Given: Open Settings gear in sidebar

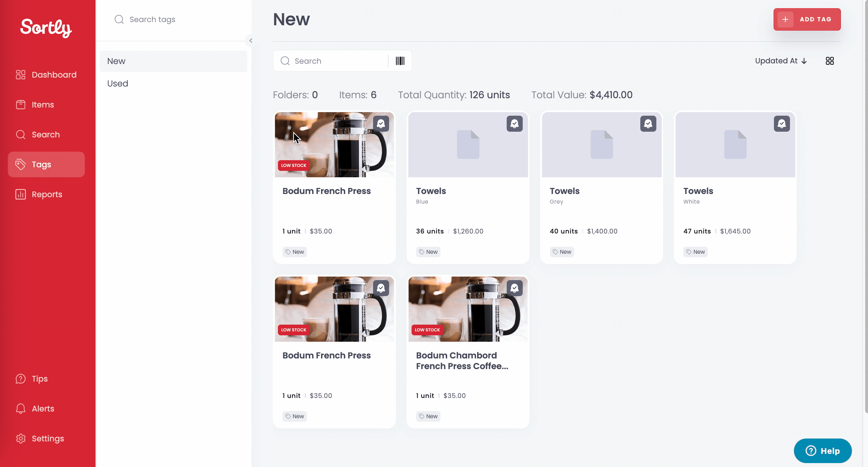Looking at the screenshot, I should click(x=46, y=439).
